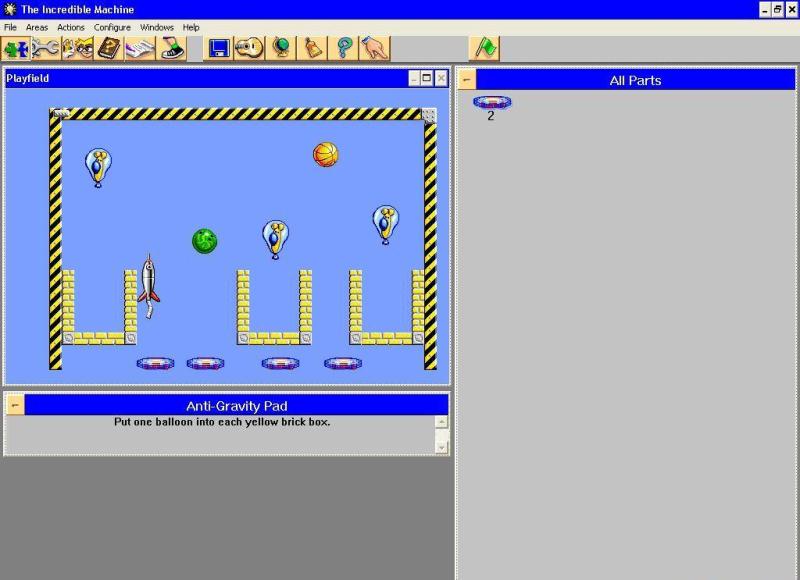Viewport: 800px width, 580px height.
Task: Click the floppy disk save icon
Action: (219, 48)
